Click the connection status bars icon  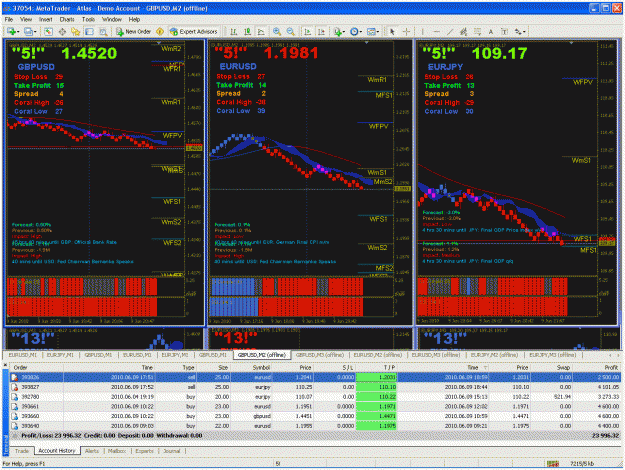click(x=553, y=464)
